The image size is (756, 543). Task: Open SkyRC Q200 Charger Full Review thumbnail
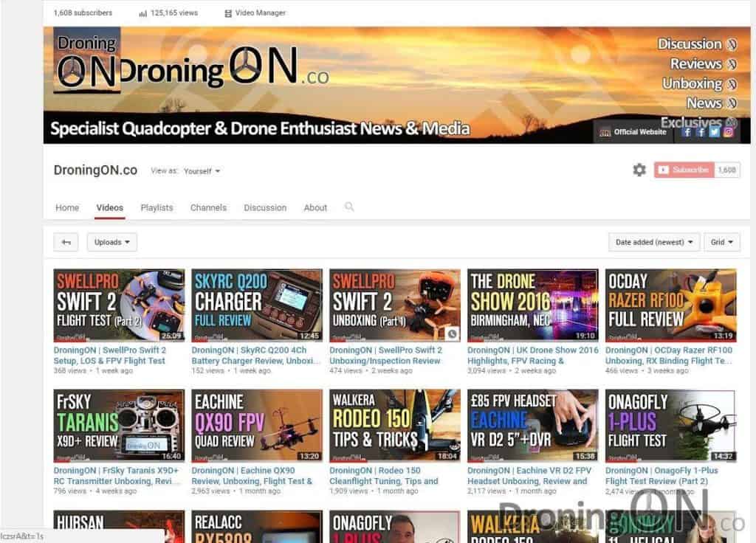257,305
